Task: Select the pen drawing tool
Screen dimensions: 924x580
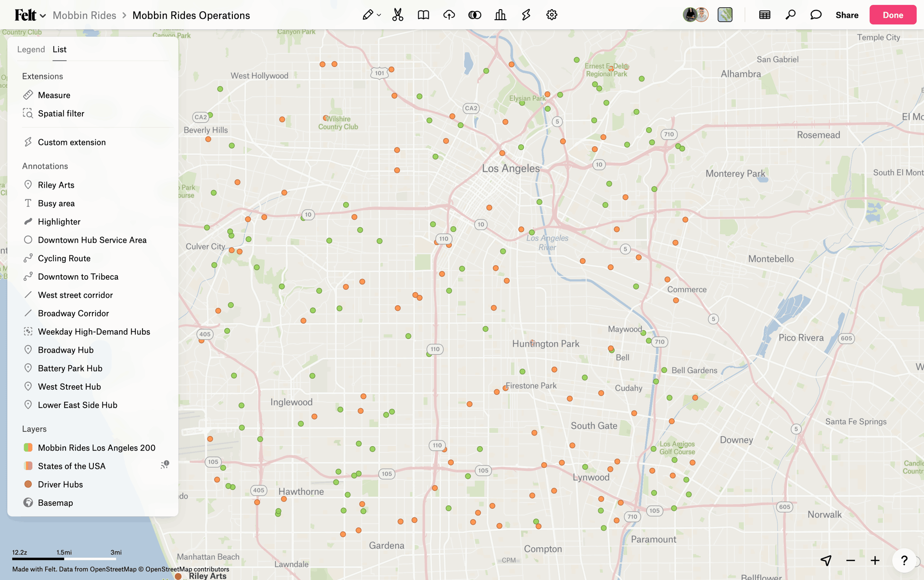Action: (368, 15)
